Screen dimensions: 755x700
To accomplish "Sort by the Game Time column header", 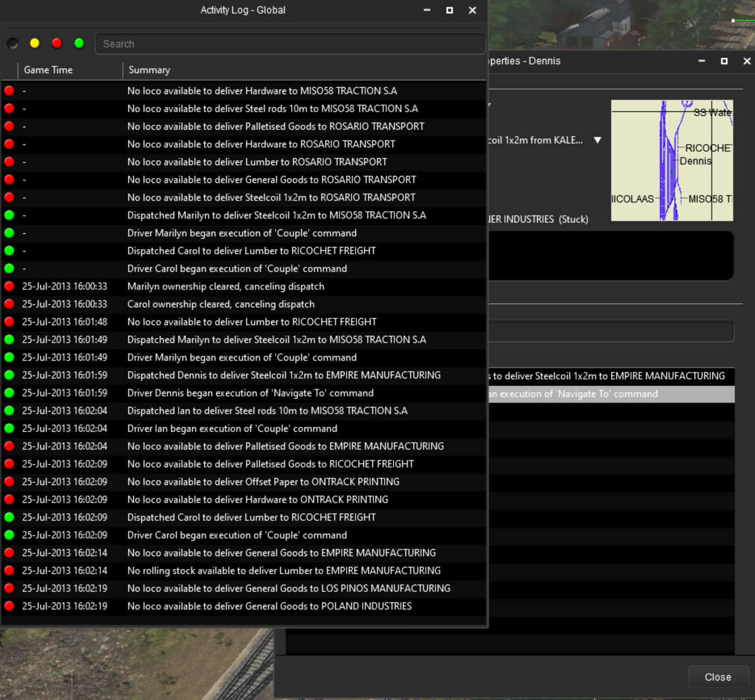I will [x=71, y=70].
